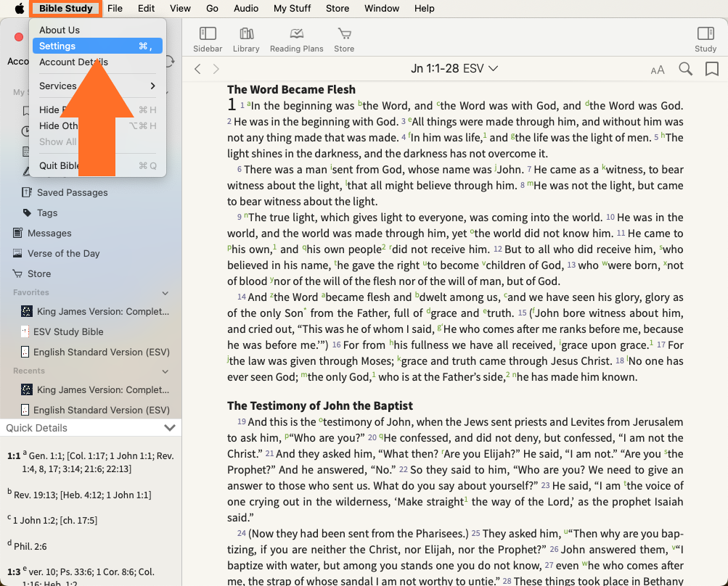The image size is (728, 586).
Task: Open the Store menu in menu bar
Action: (338, 9)
